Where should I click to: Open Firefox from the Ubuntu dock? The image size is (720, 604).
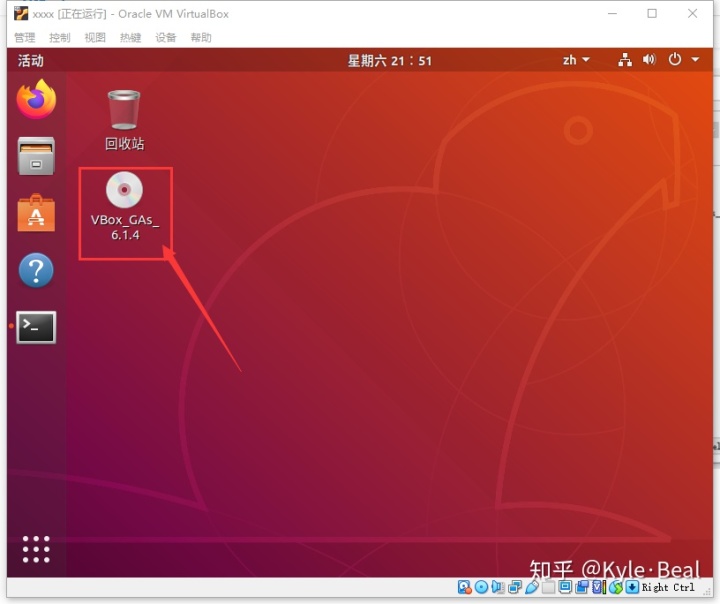pyautogui.click(x=36, y=99)
